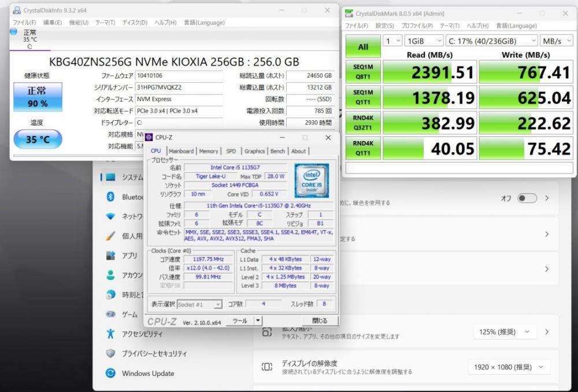Open the システム section icon in Settings

coord(110,177)
